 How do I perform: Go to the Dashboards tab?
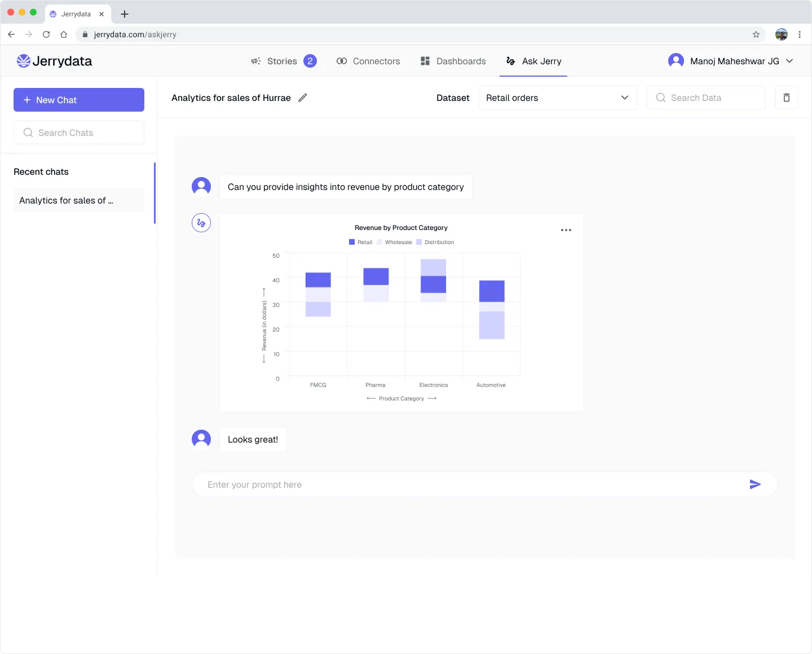click(453, 61)
